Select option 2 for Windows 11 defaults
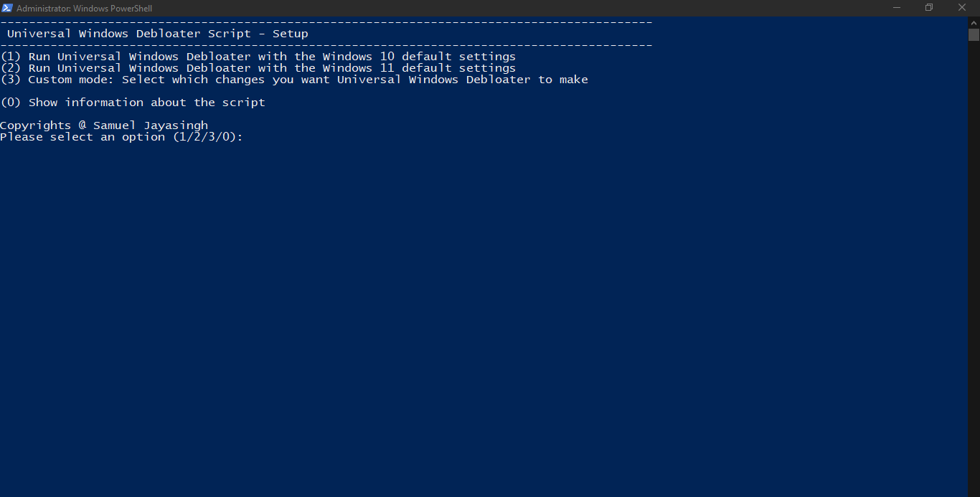 pyautogui.click(x=258, y=67)
